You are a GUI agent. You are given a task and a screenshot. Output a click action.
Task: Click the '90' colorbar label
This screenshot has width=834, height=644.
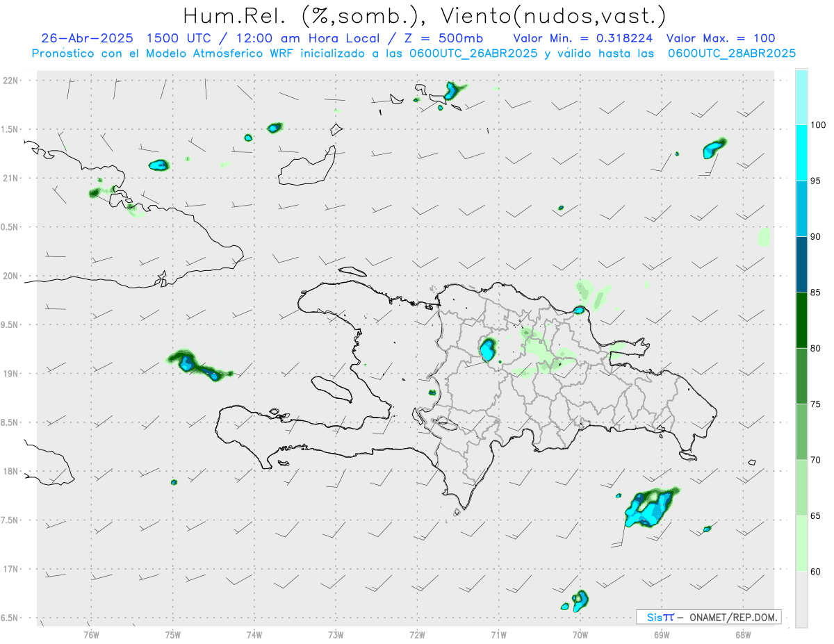click(817, 237)
